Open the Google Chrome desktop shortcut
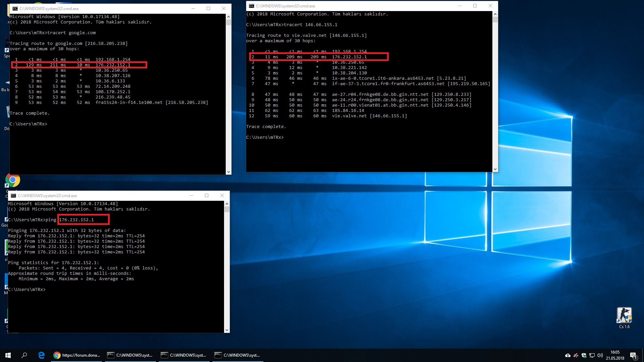The width and height of the screenshot is (644, 362). coord(13,180)
